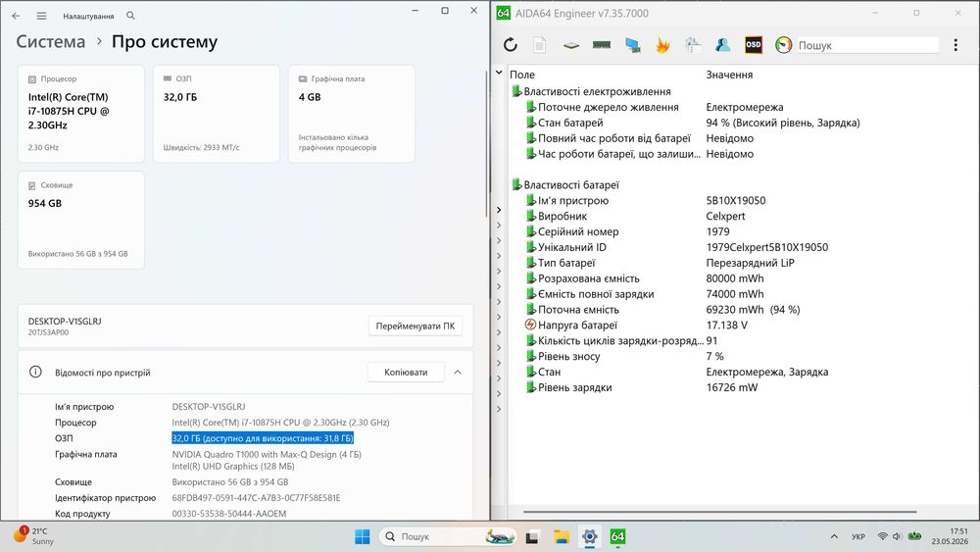Collapse the Відомості про пристрій section chevron
Viewport: 980px width, 552px height.
458,372
